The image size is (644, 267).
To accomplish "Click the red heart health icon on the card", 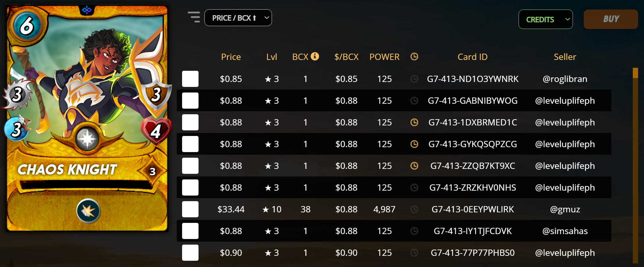I will 156,131.
